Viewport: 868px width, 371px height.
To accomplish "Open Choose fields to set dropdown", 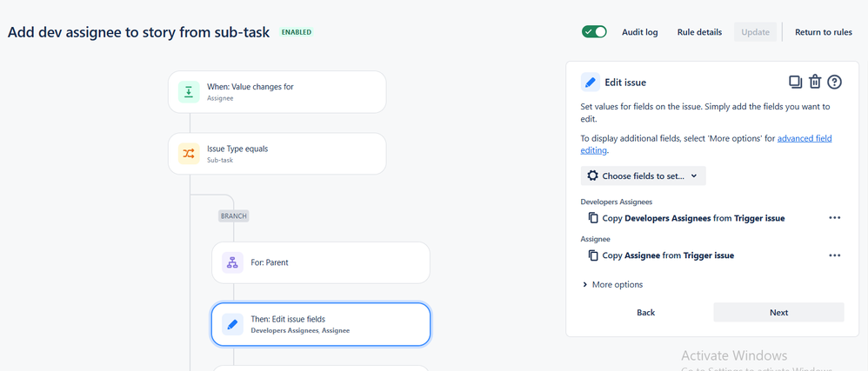I will (644, 176).
